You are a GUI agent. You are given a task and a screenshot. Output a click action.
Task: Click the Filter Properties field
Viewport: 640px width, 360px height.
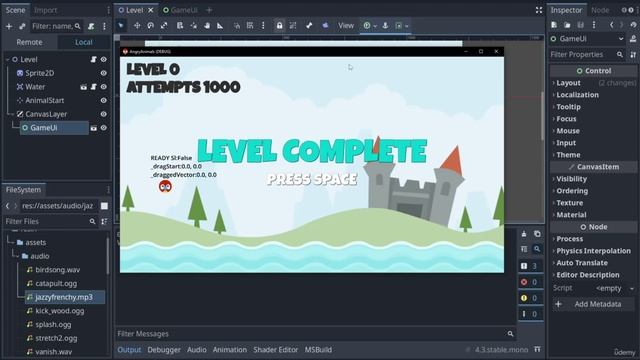click(587, 55)
